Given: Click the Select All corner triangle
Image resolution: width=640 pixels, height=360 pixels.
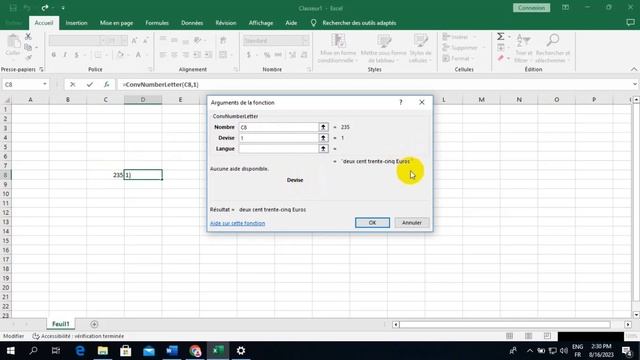Looking at the screenshot, I should 7,100.
